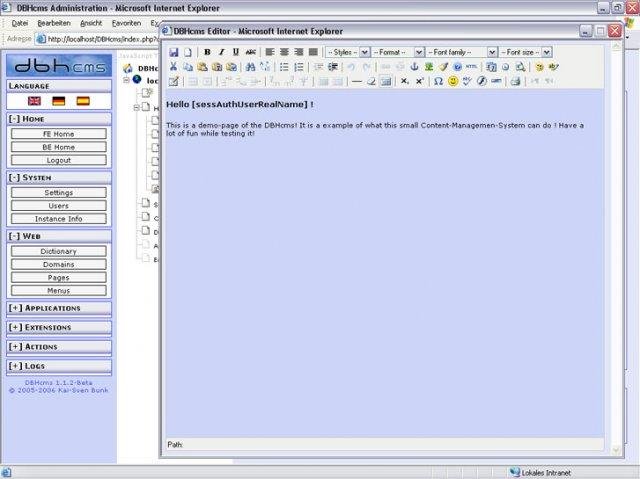640x479 pixels.
Task: Toggle underline formatting
Action: point(236,52)
